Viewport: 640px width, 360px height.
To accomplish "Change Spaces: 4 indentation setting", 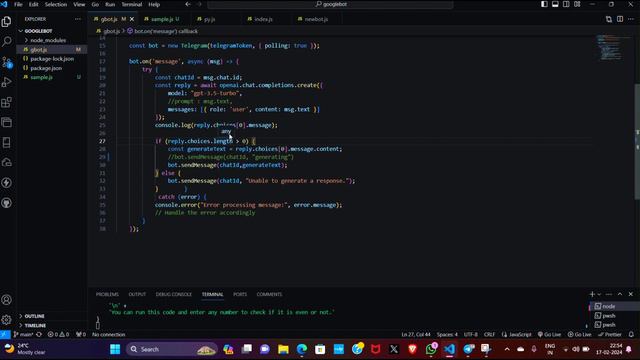I will pos(447,334).
